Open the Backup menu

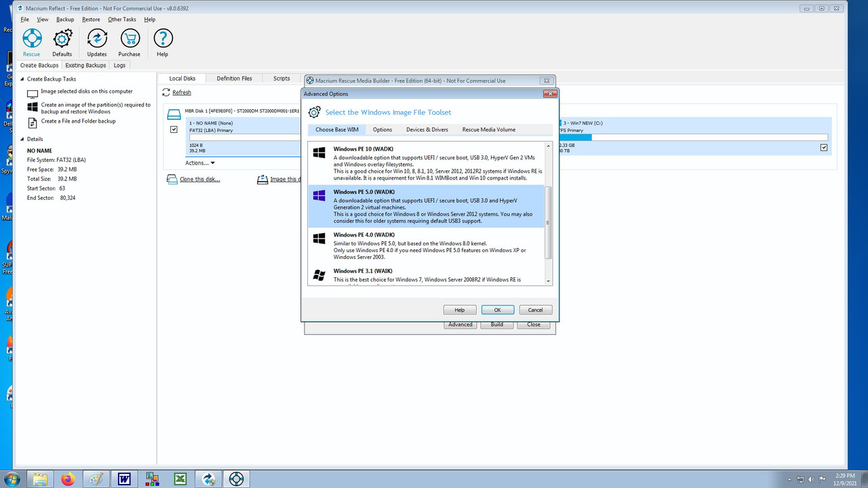click(65, 20)
